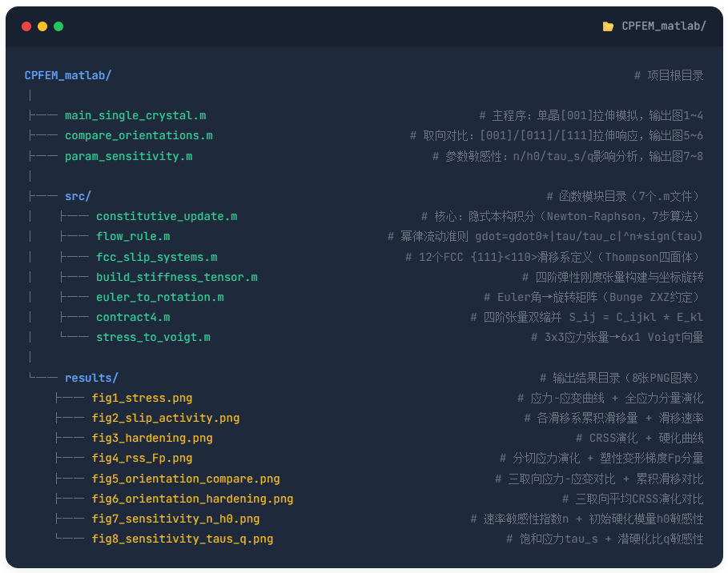Open compare_orientations.m file

tap(139, 135)
